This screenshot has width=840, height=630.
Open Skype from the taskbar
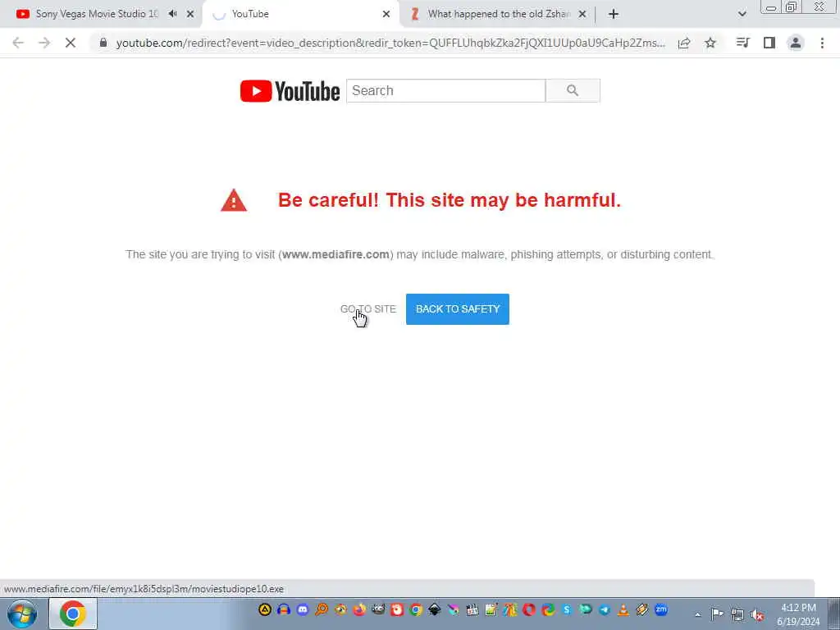(x=567, y=609)
